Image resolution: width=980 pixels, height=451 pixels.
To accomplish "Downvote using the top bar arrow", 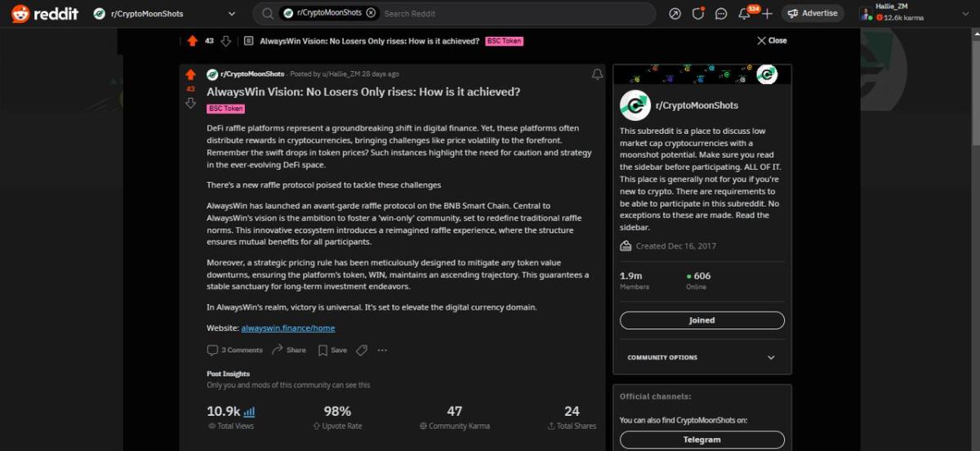I will (x=226, y=41).
